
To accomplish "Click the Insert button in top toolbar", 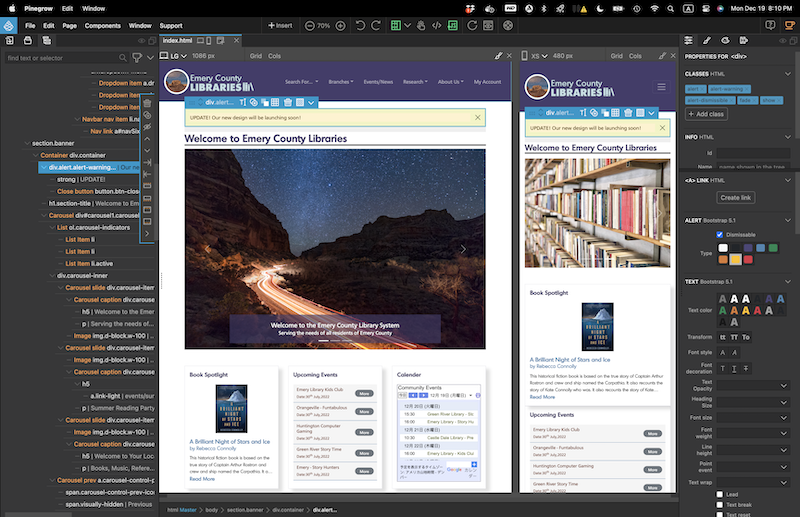I will click(x=280, y=25).
